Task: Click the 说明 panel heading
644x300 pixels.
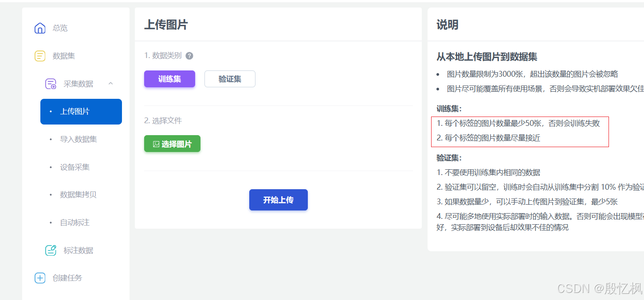Action: coord(448,25)
